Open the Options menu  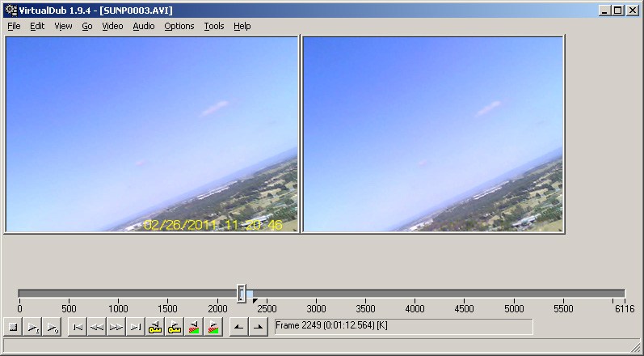pos(179,26)
